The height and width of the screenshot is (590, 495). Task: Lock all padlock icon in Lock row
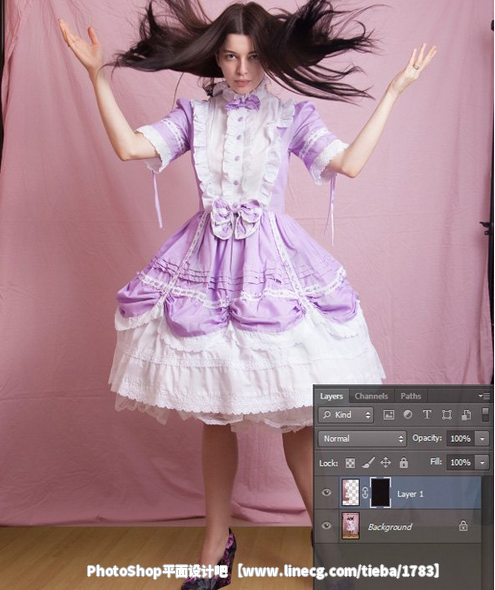(404, 462)
